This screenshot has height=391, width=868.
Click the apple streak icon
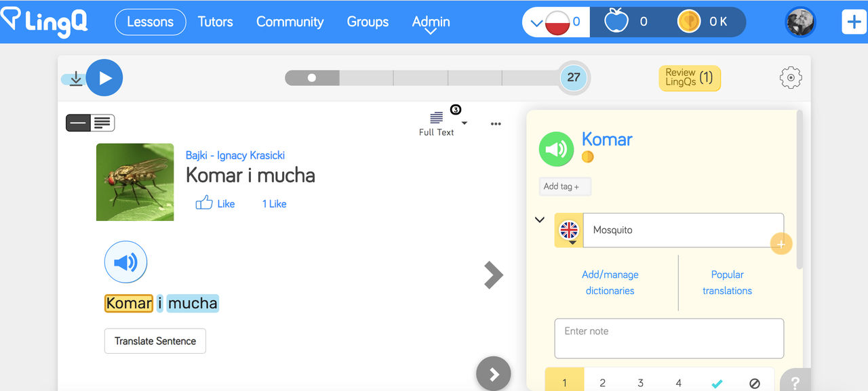pyautogui.click(x=616, y=22)
